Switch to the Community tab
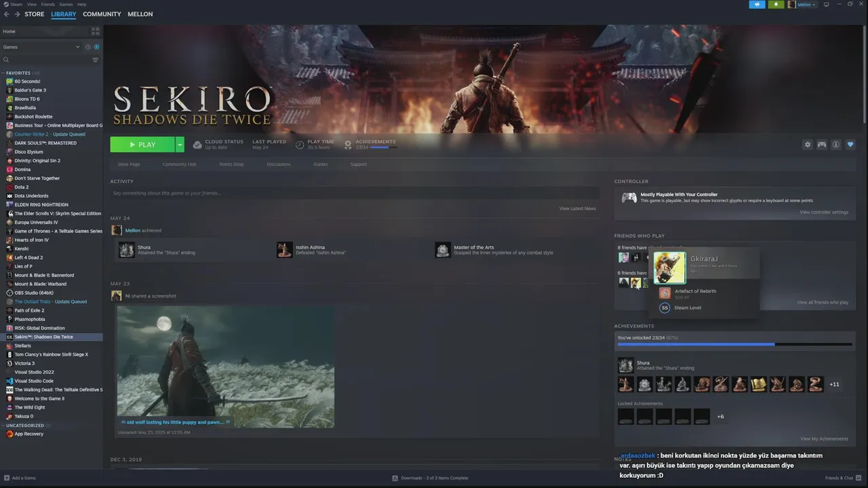Screen dimensions: 868x488 [102, 14]
